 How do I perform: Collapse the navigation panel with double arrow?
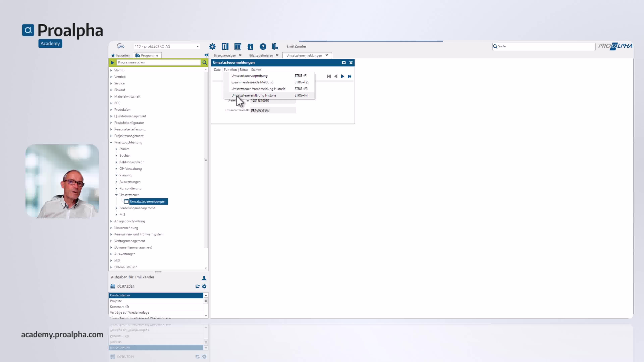(x=206, y=55)
